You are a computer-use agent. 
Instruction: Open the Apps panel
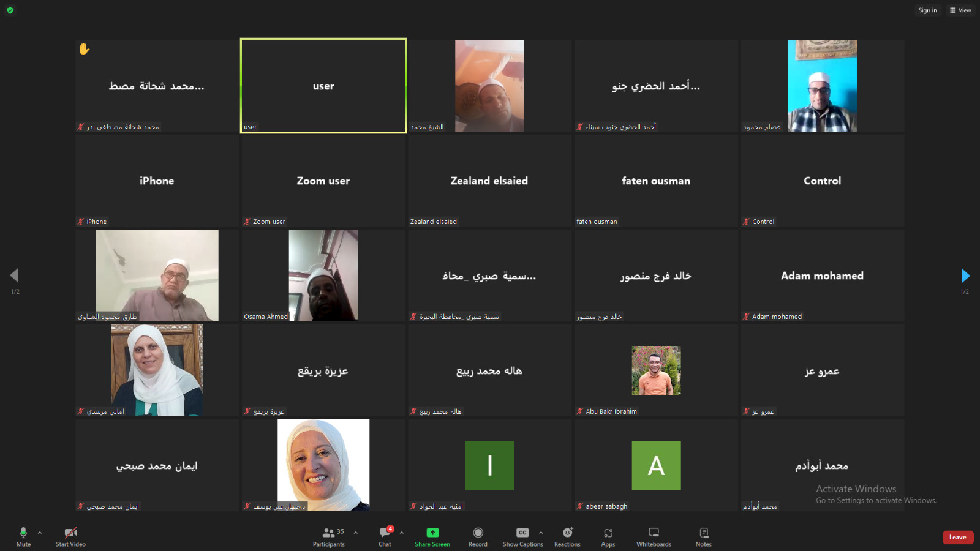coord(608,536)
